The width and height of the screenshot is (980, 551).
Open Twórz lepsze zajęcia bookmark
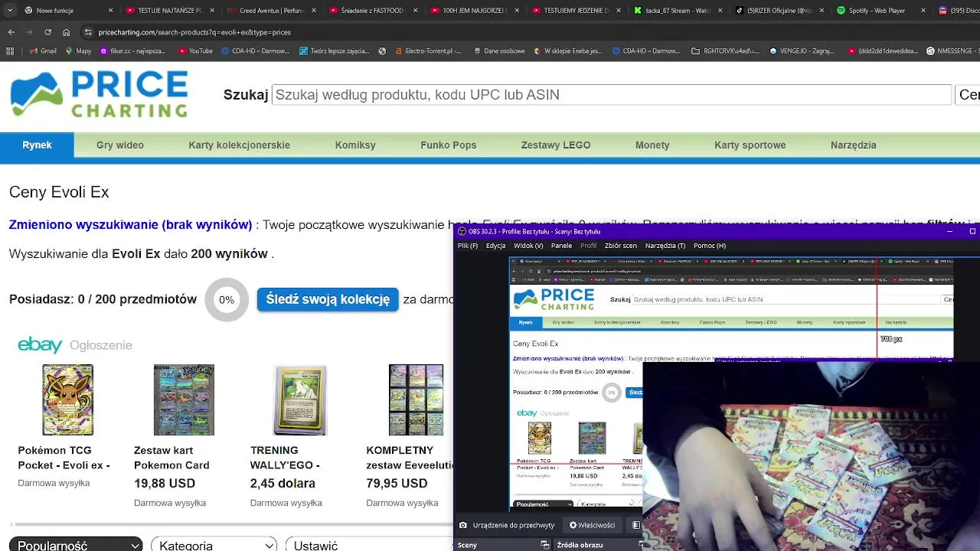point(334,51)
